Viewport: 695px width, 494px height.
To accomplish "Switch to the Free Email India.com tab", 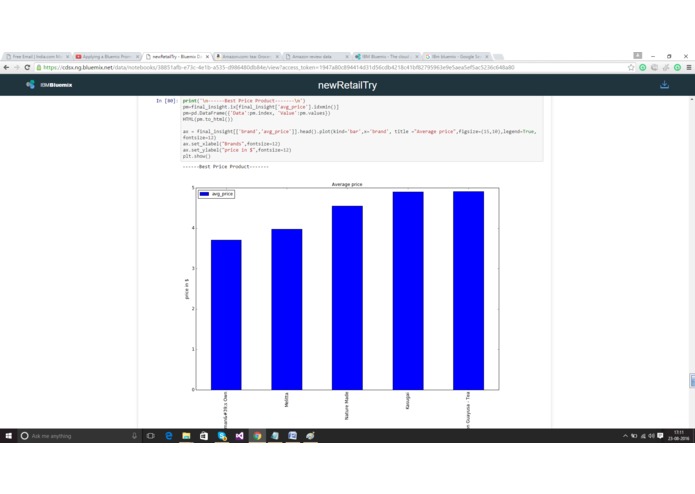I will pyautogui.click(x=36, y=57).
